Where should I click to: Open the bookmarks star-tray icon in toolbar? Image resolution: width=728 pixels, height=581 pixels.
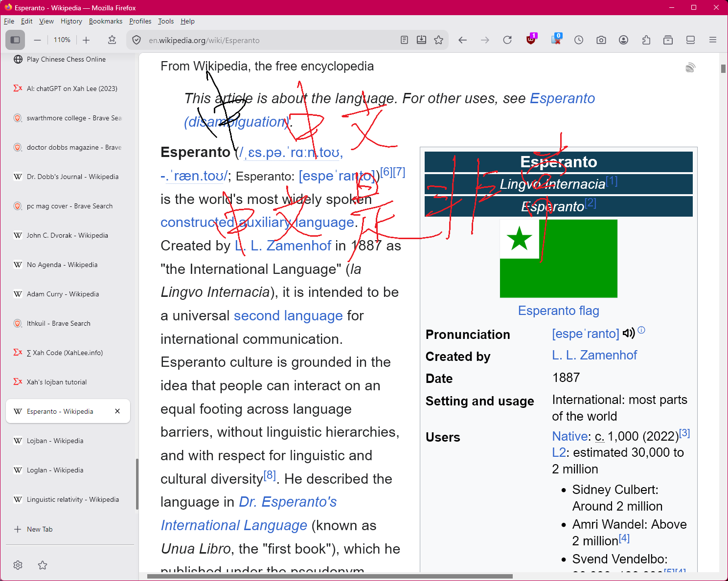tap(112, 40)
